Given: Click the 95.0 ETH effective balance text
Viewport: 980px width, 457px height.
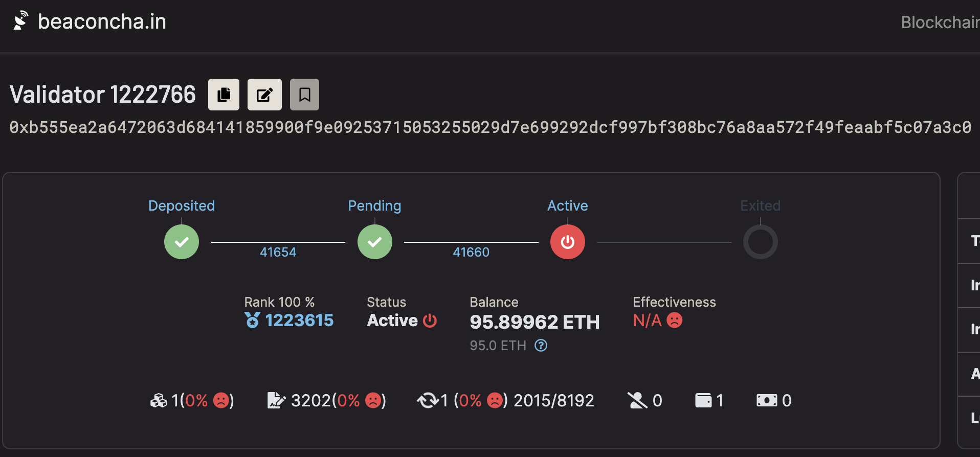Looking at the screenshot, I should (x=498, y=346).
